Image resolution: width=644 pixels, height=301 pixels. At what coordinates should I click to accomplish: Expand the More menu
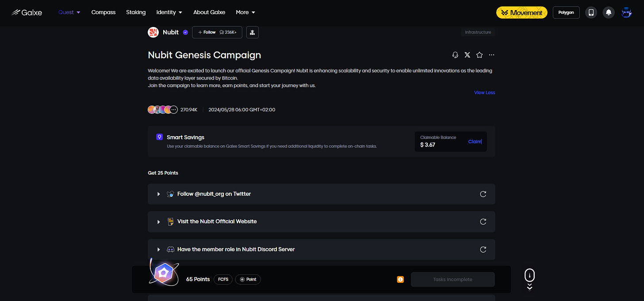245,12
